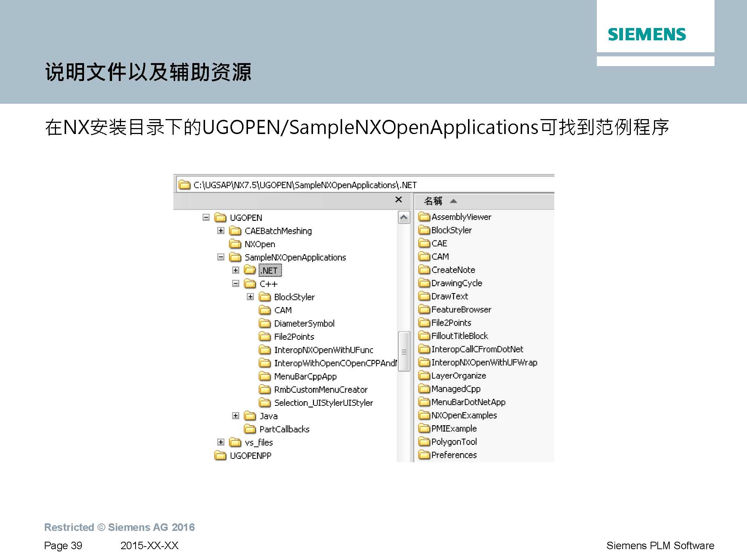Open the FilloutTitleBlock folder icon
This screenshot has height=560, width=747.
click(x=424, y=336)
